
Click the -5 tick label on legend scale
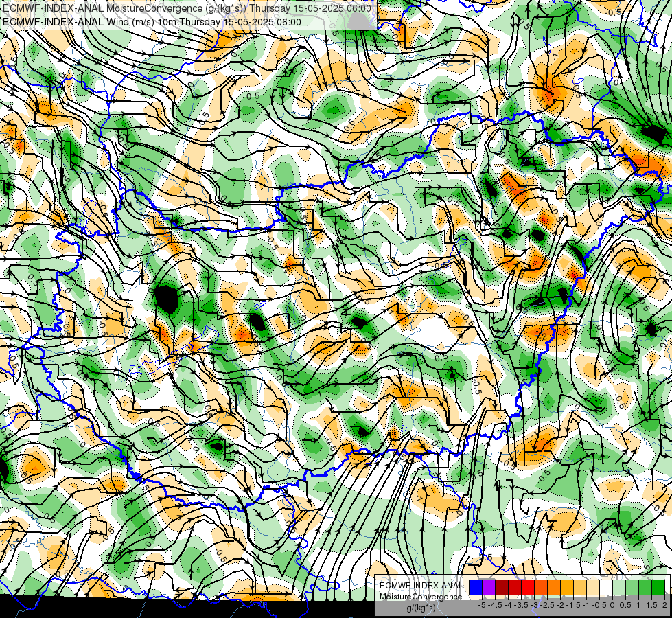tap(482, 605)
